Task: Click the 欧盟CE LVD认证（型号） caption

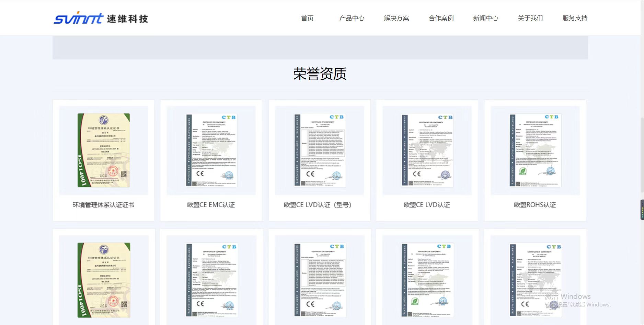Action: [318, 205]
